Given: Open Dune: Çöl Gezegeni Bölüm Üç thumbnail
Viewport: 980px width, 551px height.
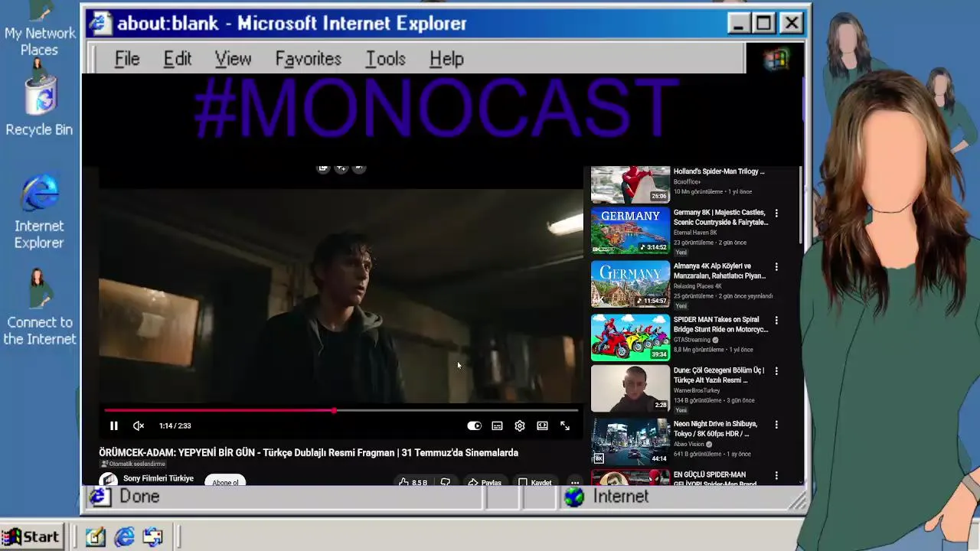Looking at the screenshot, I should (630, 388).
